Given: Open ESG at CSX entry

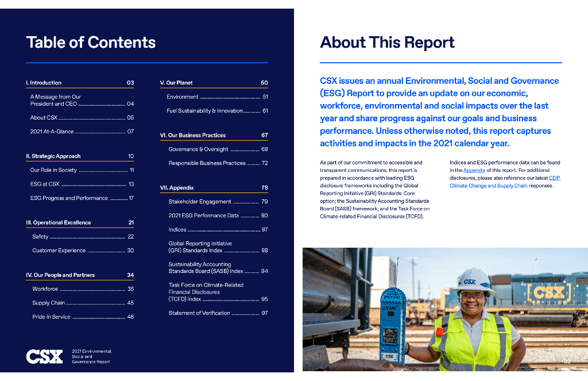Looking at the screenshot, I should [82, 184].
